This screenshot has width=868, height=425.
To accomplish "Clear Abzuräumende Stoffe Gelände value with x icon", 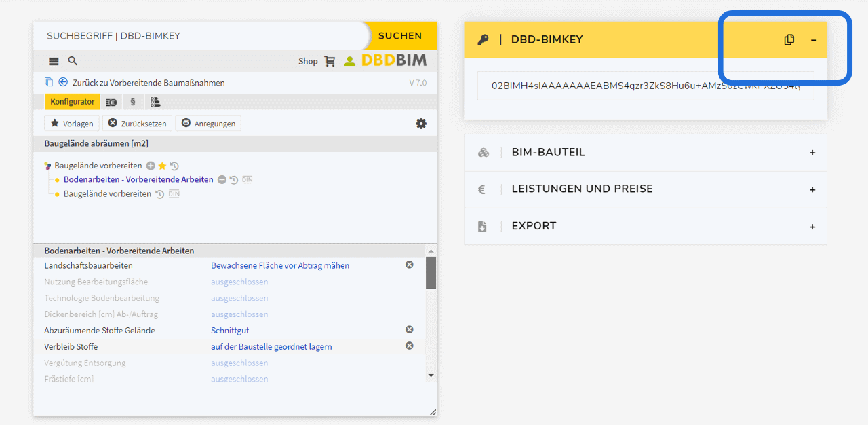I will 410,329.
